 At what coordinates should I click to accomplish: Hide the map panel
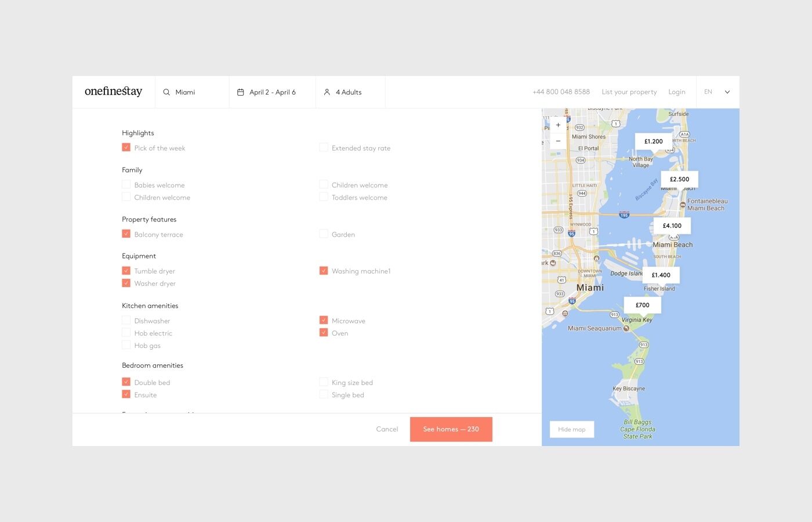(x=571, y=429)
